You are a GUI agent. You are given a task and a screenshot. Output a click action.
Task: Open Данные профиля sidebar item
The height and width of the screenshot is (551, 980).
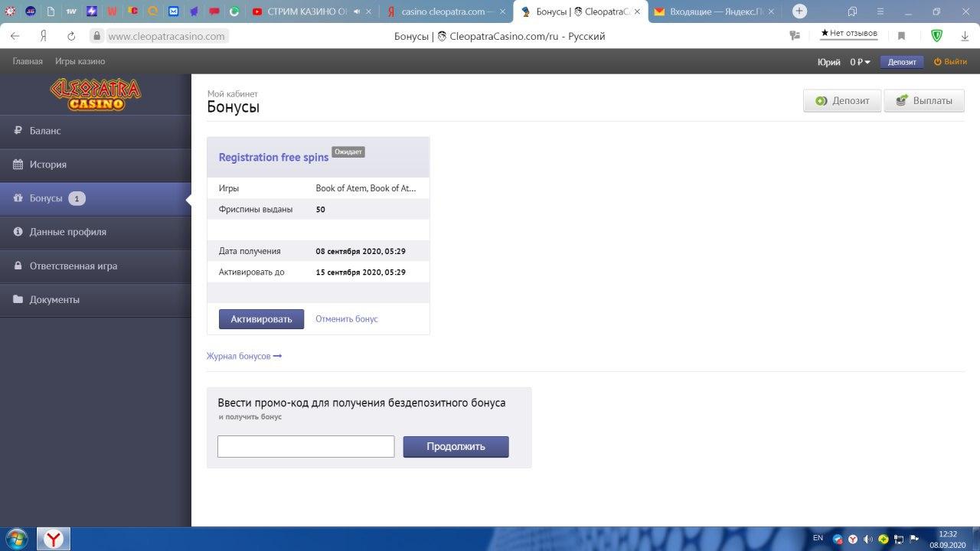67,232
